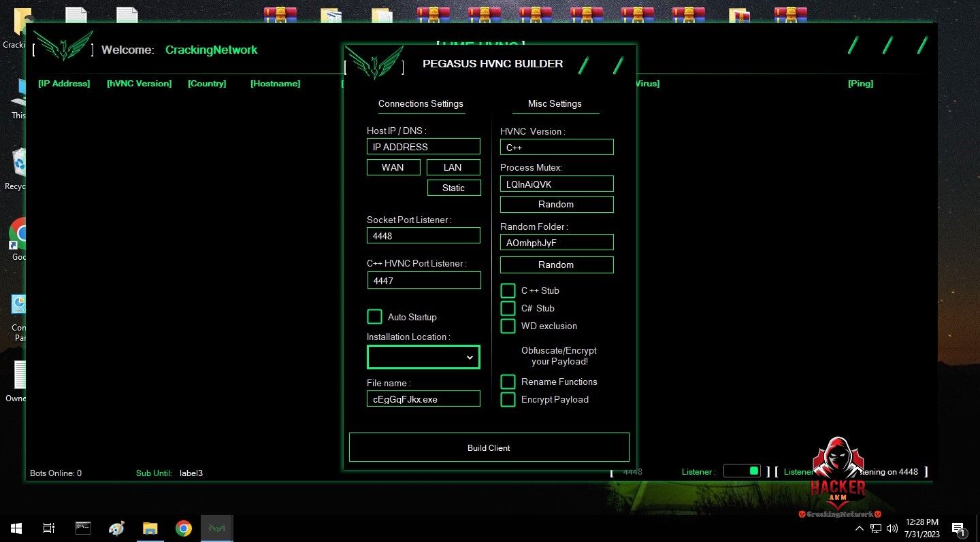Launch Google Chrome from the taskbar
Image resolution: width=980 pixels, height=542 pixels.
tap(183, 528)
